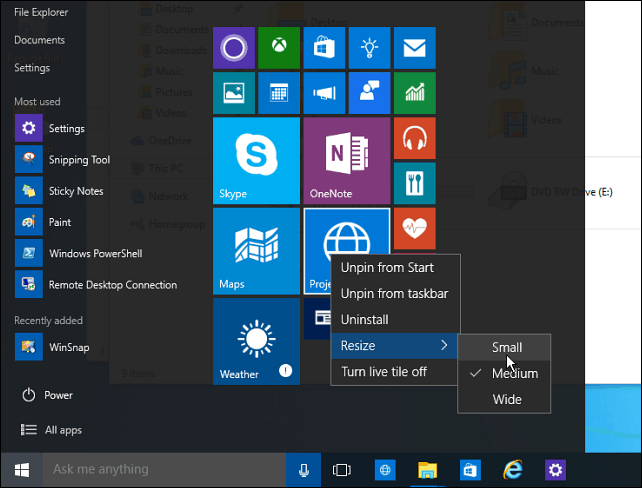Open the Calendar tile

tap(279, 93)
